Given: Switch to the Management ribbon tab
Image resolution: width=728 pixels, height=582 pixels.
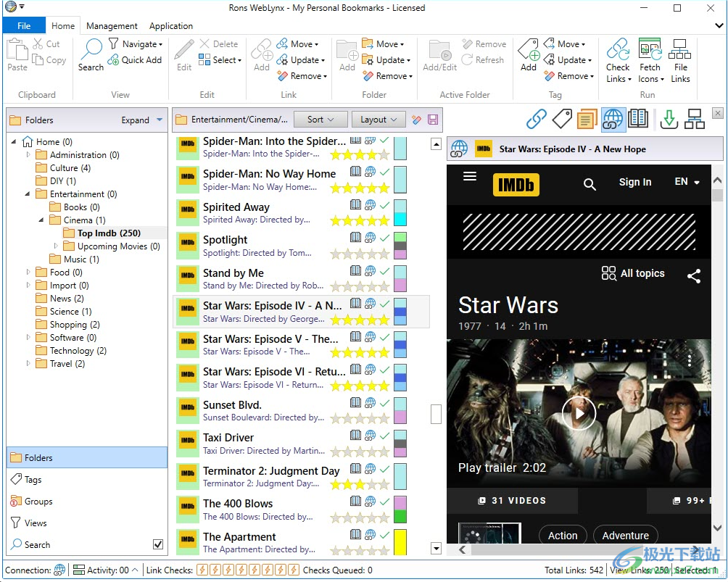Looking at the screenshot, I should 112,26.
